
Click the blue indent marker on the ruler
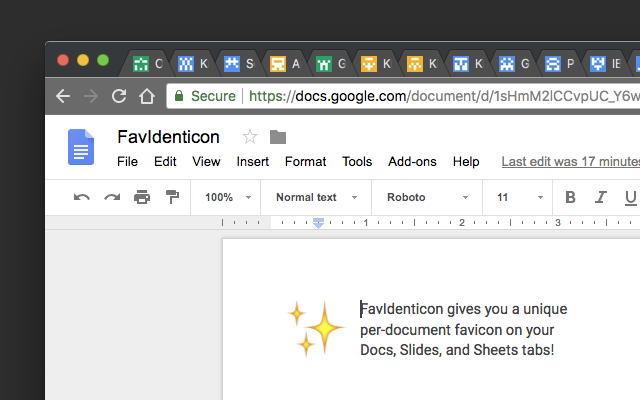[x=318, y=223]
